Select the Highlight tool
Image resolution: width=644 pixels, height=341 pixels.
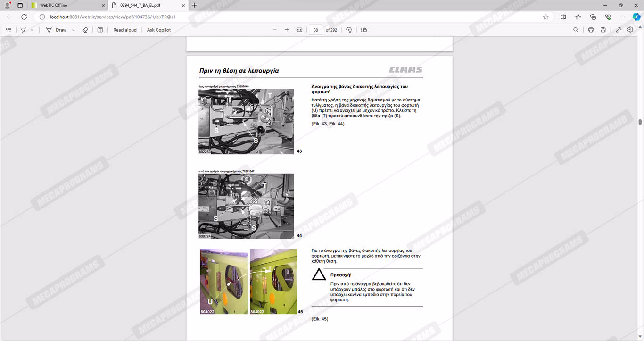23,30
